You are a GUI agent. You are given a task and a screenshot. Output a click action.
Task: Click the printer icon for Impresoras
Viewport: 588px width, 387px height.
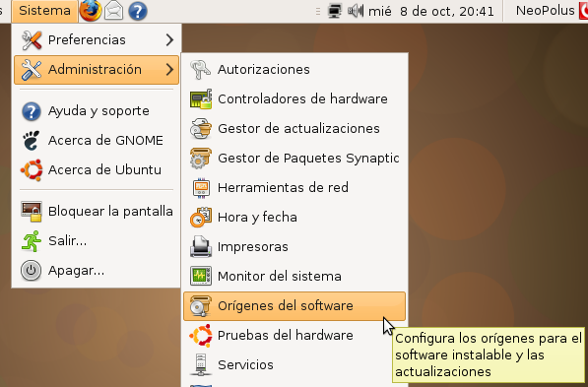(201, 247)
